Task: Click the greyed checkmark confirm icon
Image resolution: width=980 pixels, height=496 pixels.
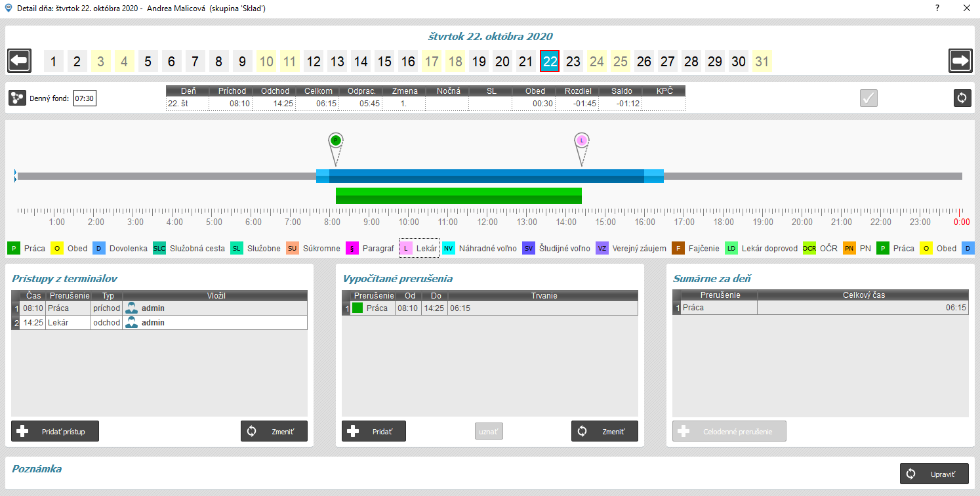Action: tap(869, 98)
